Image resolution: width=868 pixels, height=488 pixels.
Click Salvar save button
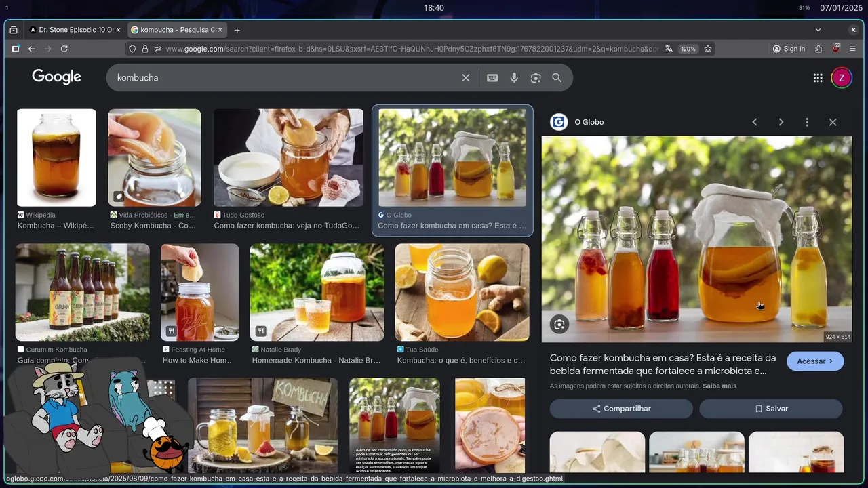[x=771, y=409]
